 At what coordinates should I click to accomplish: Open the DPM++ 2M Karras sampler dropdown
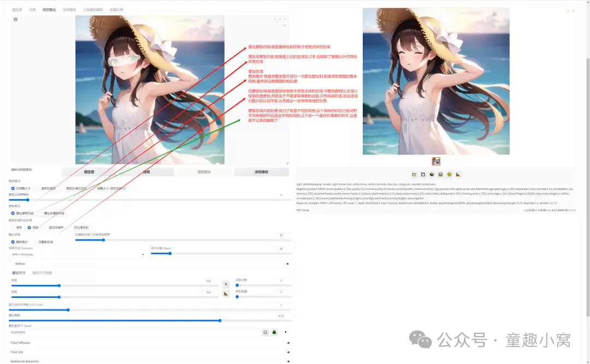[x=78, y=254]
